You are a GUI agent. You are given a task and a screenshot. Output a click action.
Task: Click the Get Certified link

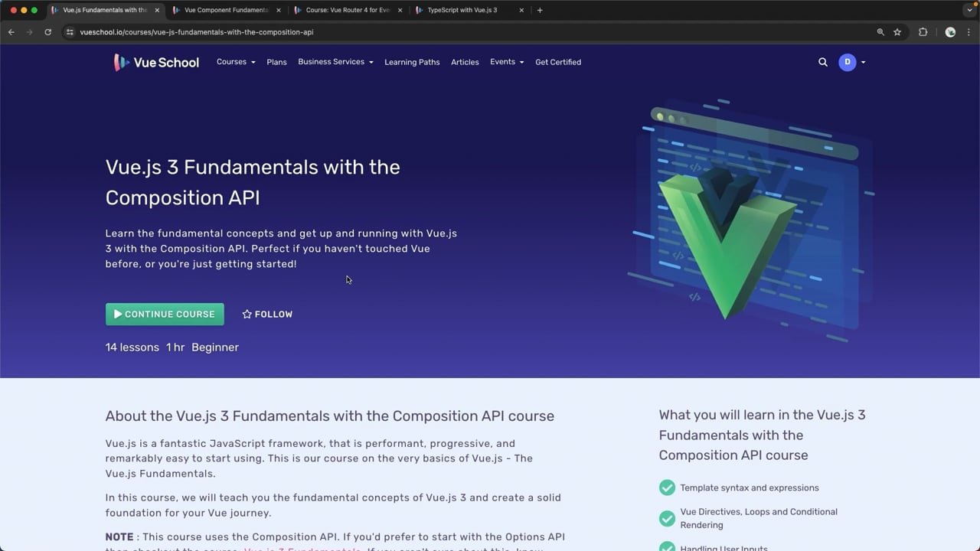coord(558,62)
